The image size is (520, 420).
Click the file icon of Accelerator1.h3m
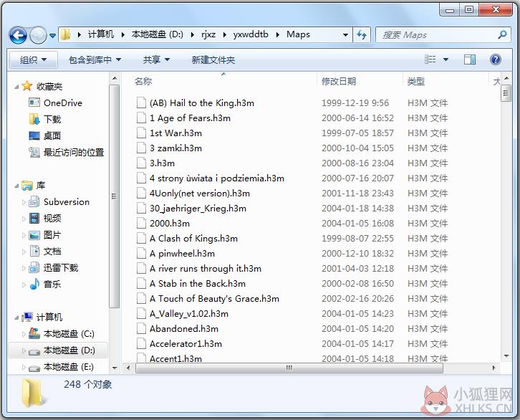pos(141,344)
